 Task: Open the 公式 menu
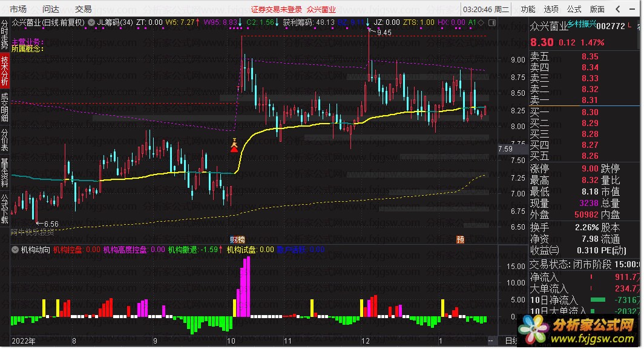(x=574, y=8)
